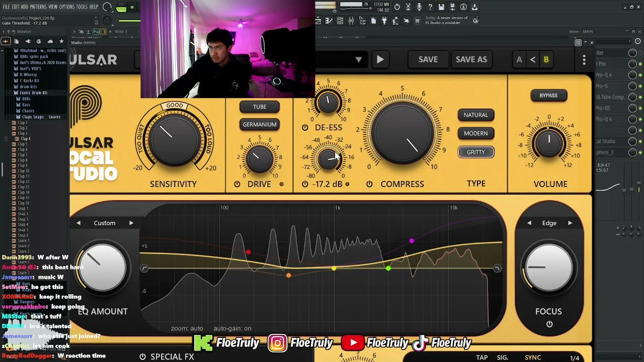Toggle the FOCUS power button

coord(549,324)
